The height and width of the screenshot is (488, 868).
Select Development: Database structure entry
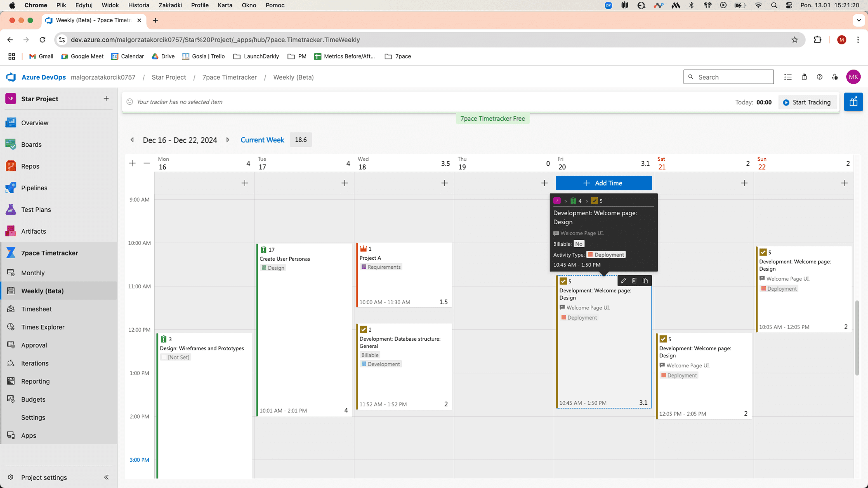tap(404, 366)
